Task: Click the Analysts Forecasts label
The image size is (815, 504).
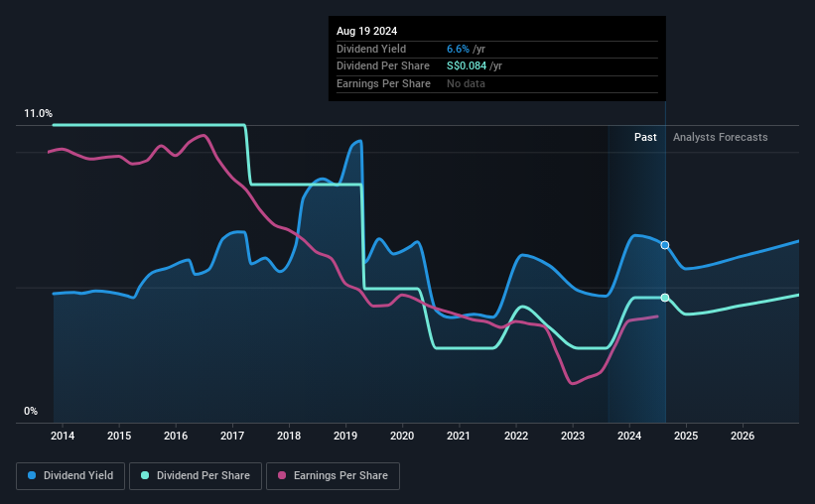Action: pyautogui.click(x=720, y=137)
